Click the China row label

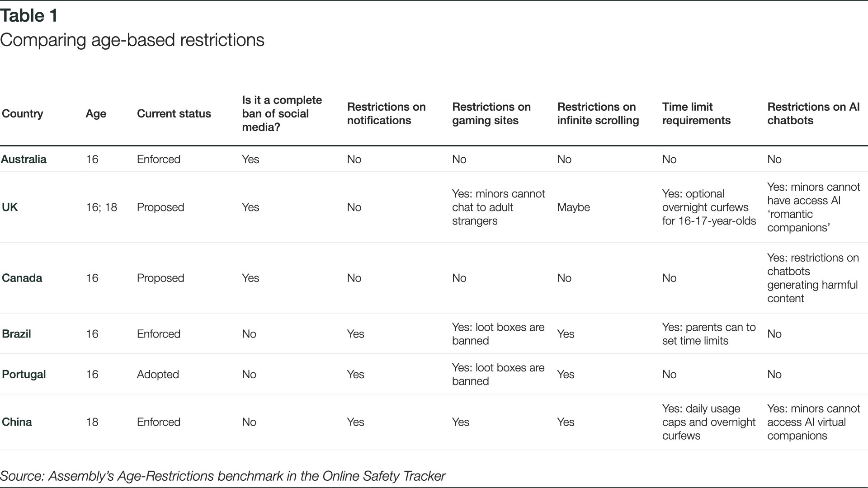click(17, 422)
